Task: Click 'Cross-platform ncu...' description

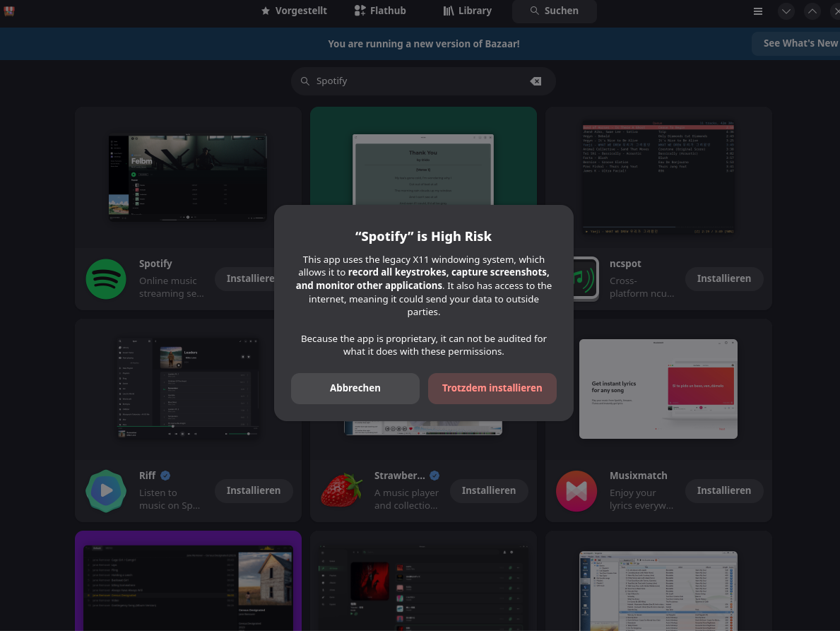Action: click(641, 287)
